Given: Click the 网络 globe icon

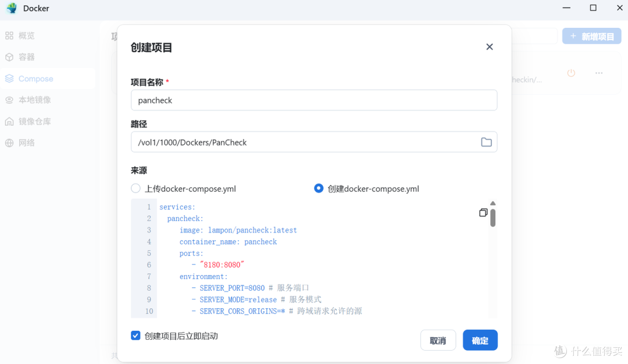Looking at the screenshot, I should [x=9, y=143].
